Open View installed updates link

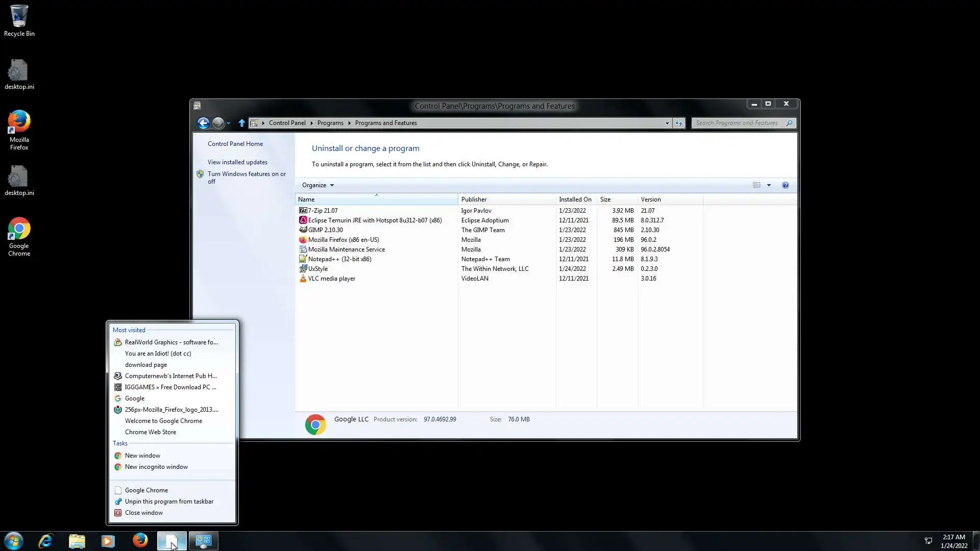click(237, 162)
